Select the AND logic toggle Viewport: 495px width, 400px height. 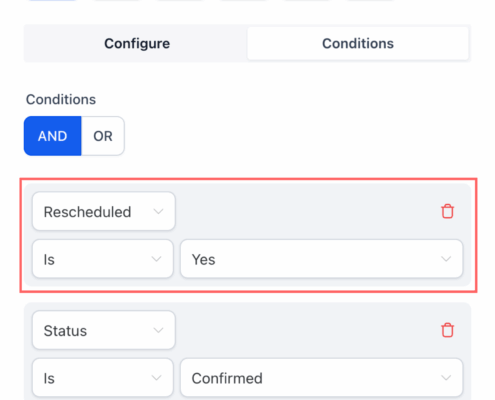[x=53, y=136]
